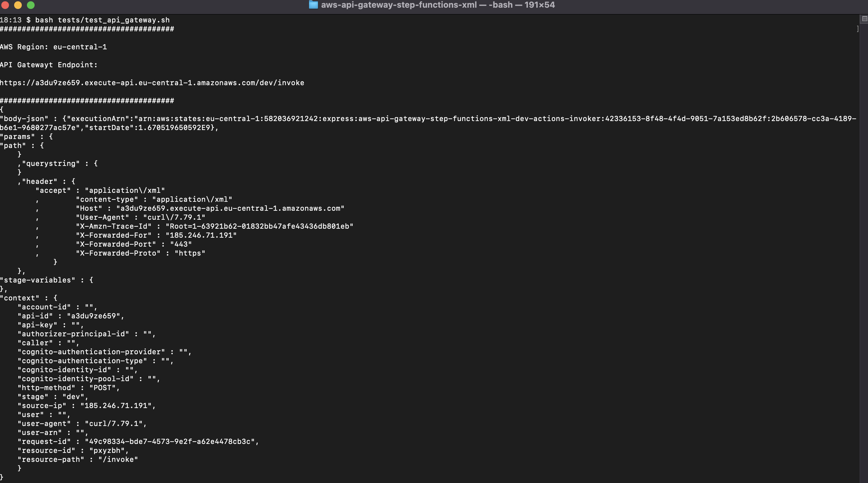The height and width of the screenshot is (483, 868).
Task: Click the "header" key
Action: click(x=40, y=181)
